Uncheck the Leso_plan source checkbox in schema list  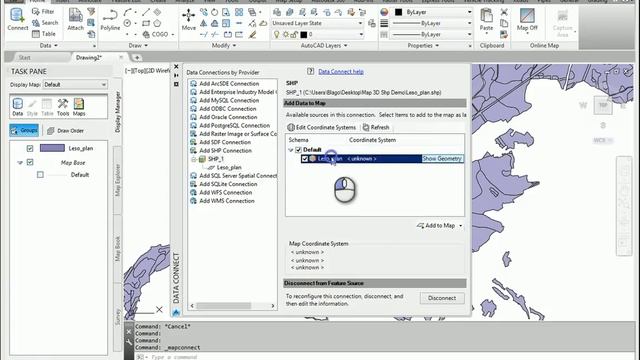click(304, 159)
